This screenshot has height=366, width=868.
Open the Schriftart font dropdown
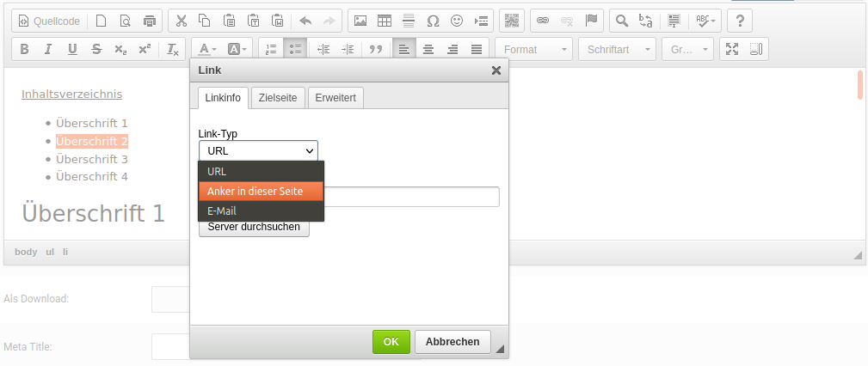click(618, 49)
